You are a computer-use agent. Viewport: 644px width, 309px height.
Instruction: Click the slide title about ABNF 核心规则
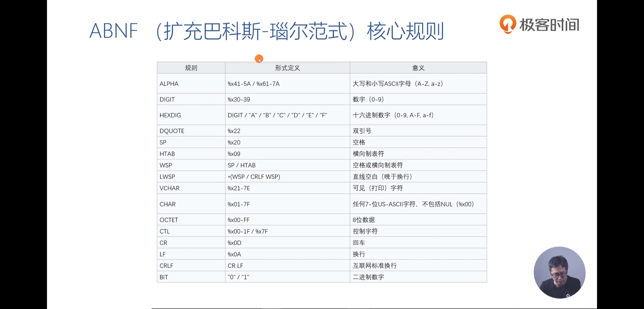pyautogui.click(x=267, y=31)
